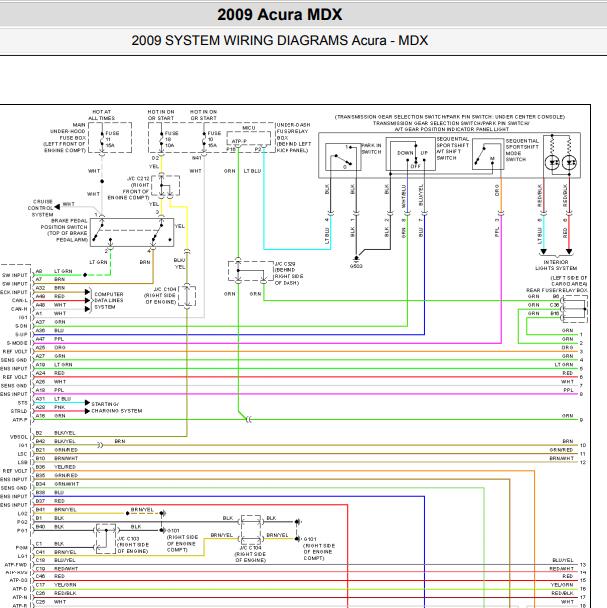Click the DOWN / UP / OFF shift switch symbol
Screen dimensions: 607x608
411,154
